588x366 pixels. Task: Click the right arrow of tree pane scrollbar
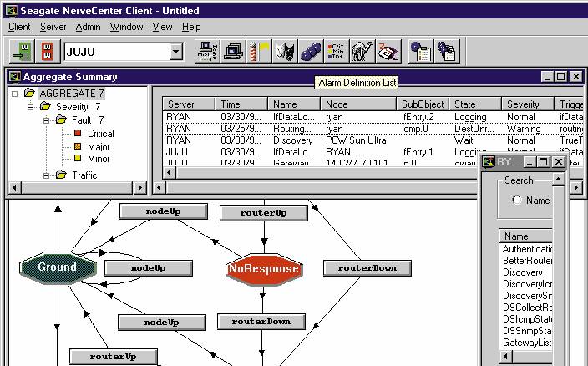(x=140, y=187)
